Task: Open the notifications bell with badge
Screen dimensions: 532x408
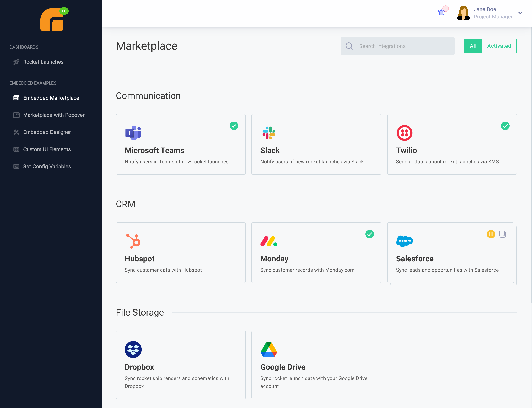Action: pyautogui.click(x=441, y=13)
